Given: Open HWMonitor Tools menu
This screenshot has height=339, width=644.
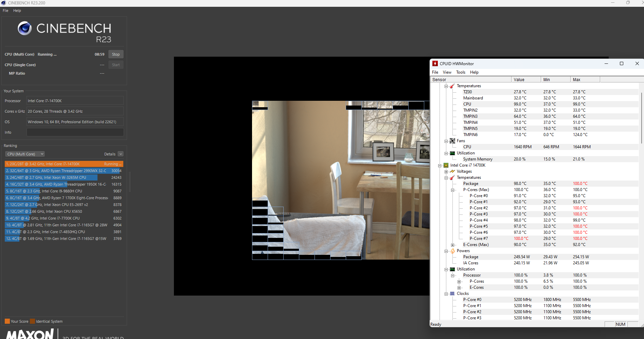Looking at the screenshot, I should coord(461,72).
